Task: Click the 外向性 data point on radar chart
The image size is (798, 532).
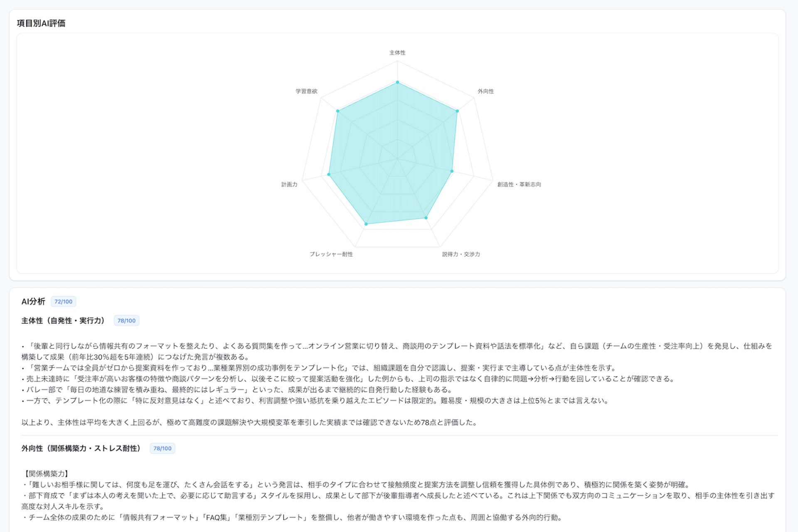Action: pos(457,111)
